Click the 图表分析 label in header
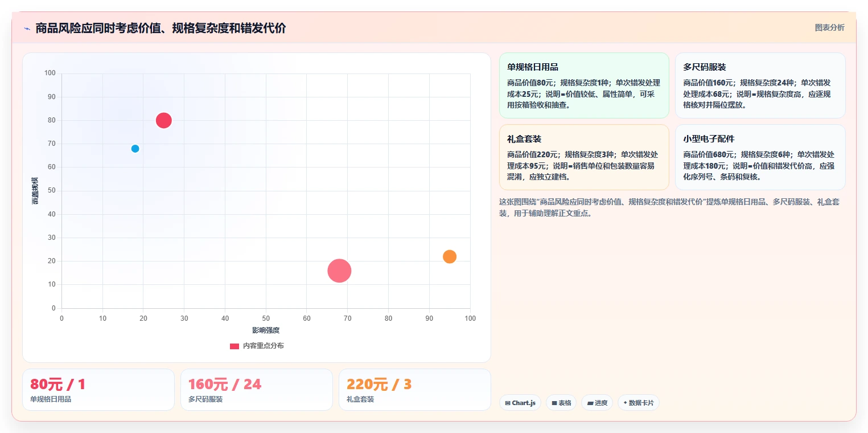868x433 pixels. point(829,27)
